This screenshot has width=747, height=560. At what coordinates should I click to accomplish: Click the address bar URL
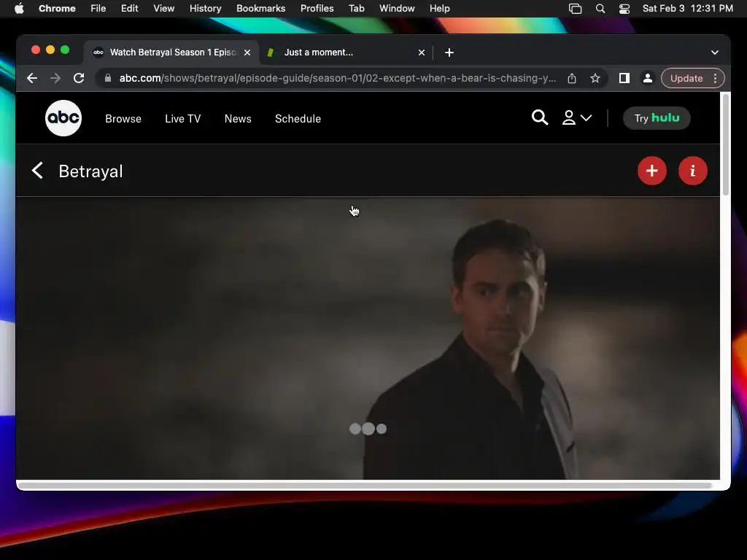pos(337,78)
